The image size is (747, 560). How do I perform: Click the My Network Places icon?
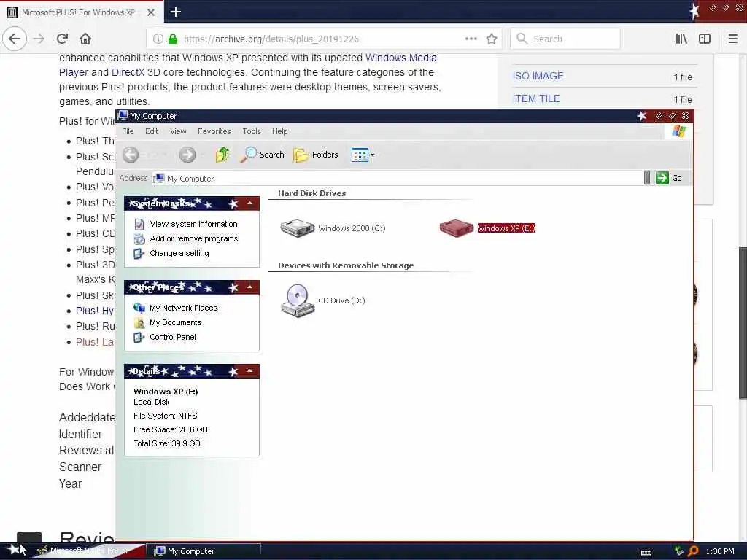[139, 308]
